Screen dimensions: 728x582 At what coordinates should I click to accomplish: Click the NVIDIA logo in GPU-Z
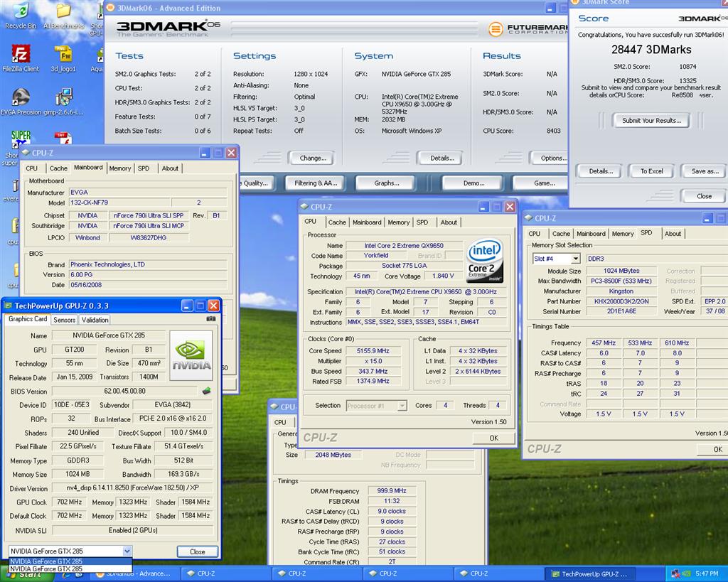pos(191,355)
